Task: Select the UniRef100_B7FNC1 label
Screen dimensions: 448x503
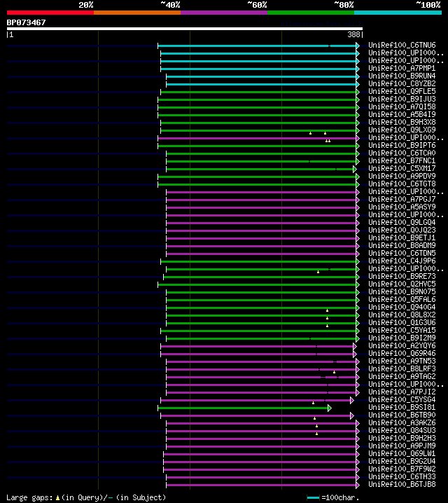Action: [402, 160]
